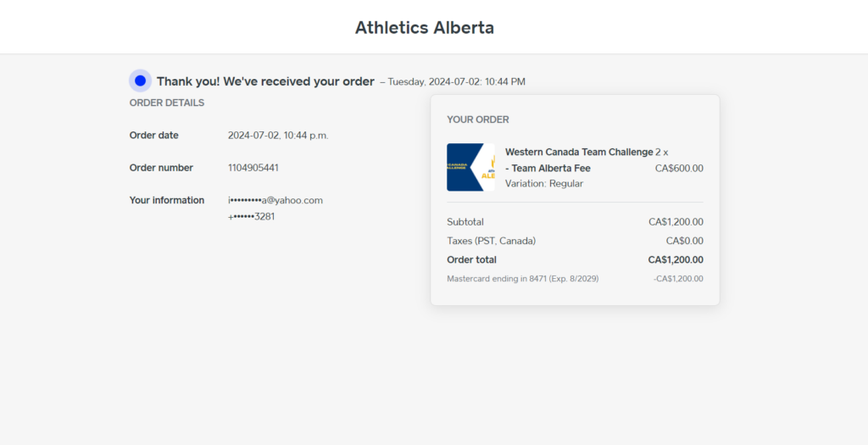The height and width of the screenshot is (445, 868).
Task: Click the 2 x quantity indicator
Action: point(662,153)
